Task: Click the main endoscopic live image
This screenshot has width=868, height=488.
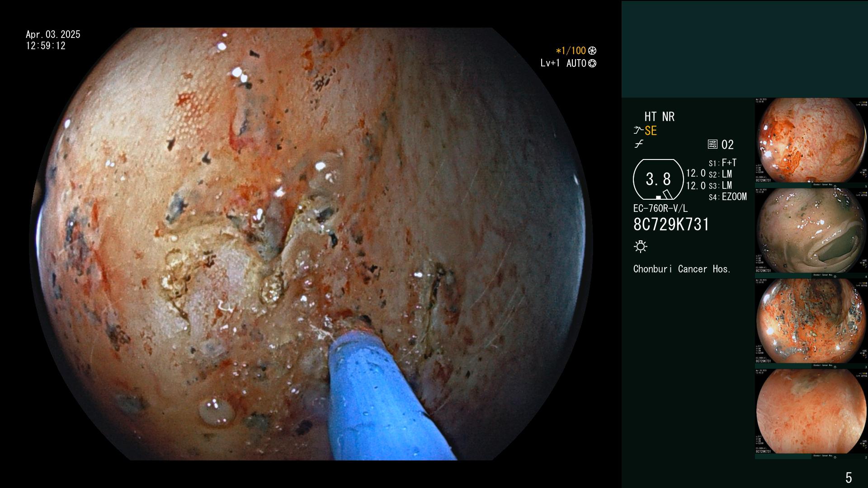Action: point(311,244)
